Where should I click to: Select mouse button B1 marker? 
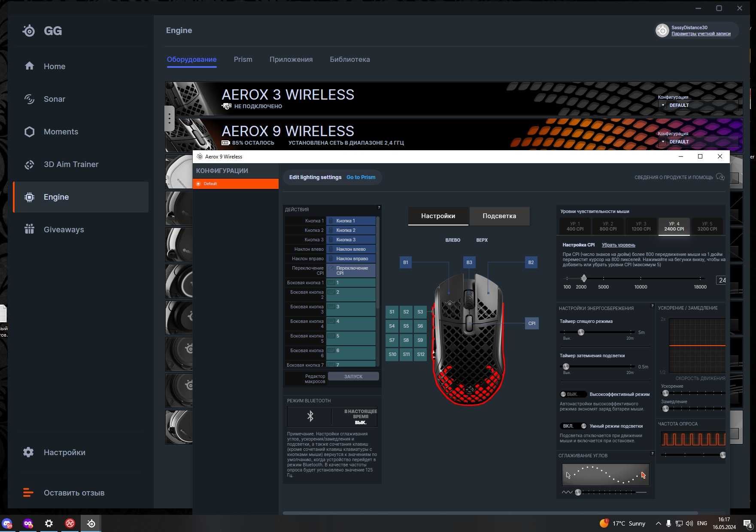pyautogui.click(x=405, y=262)
